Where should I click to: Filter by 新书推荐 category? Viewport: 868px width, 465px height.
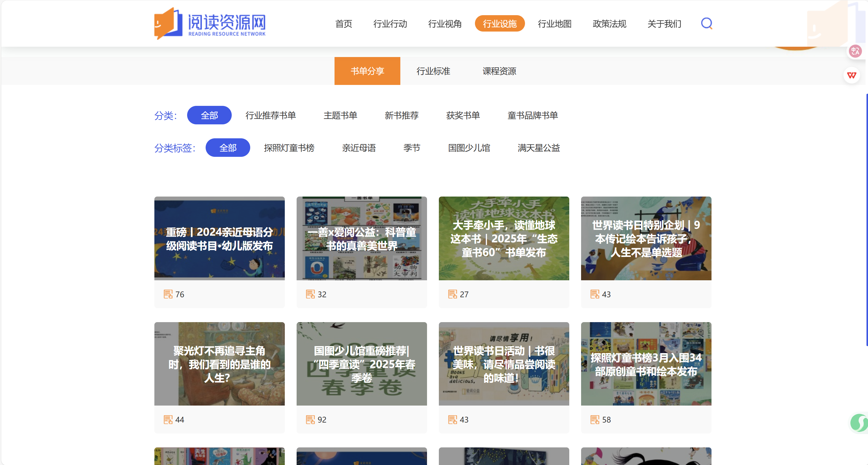click(402, 115)
